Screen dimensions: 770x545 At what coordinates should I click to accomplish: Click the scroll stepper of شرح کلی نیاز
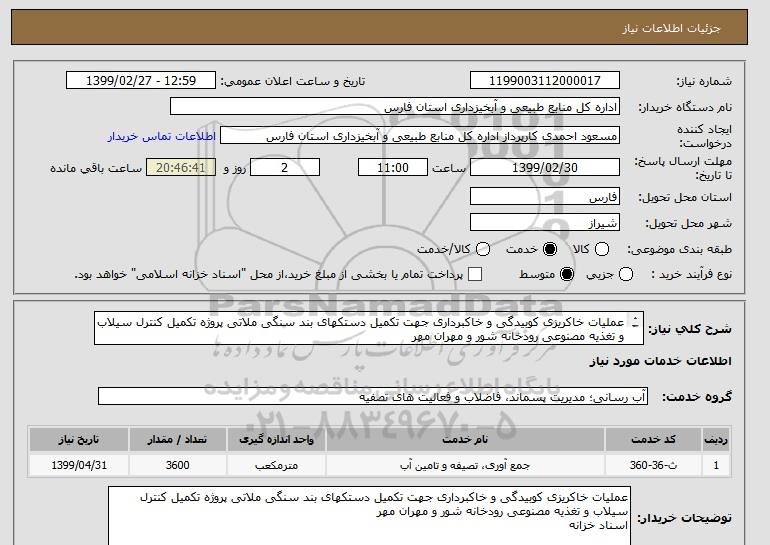635,322
